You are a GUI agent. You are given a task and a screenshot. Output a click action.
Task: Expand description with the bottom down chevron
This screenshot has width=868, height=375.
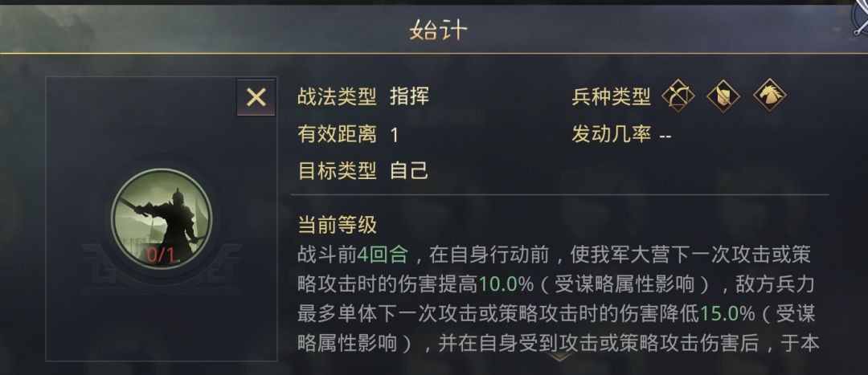click(559, 357)
